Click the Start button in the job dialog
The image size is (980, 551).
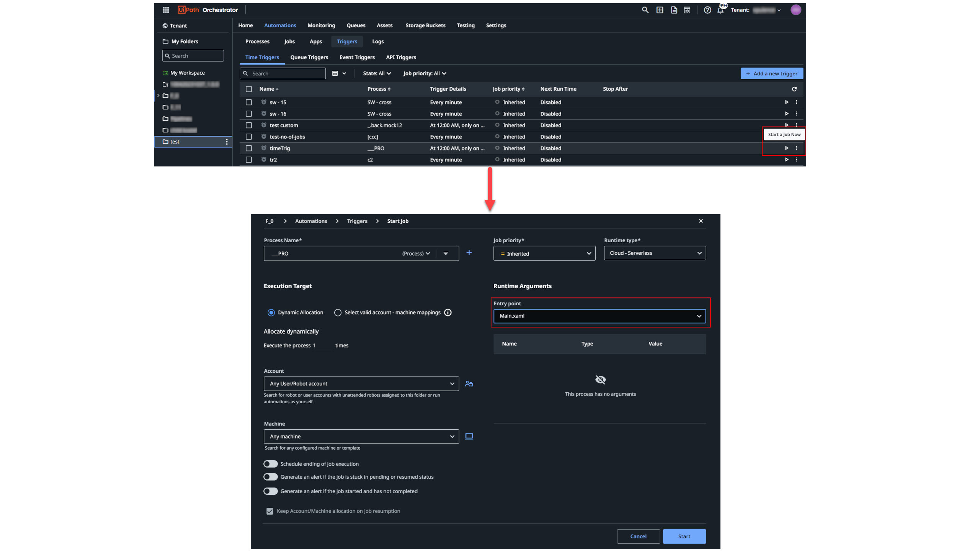pos(684,536)
